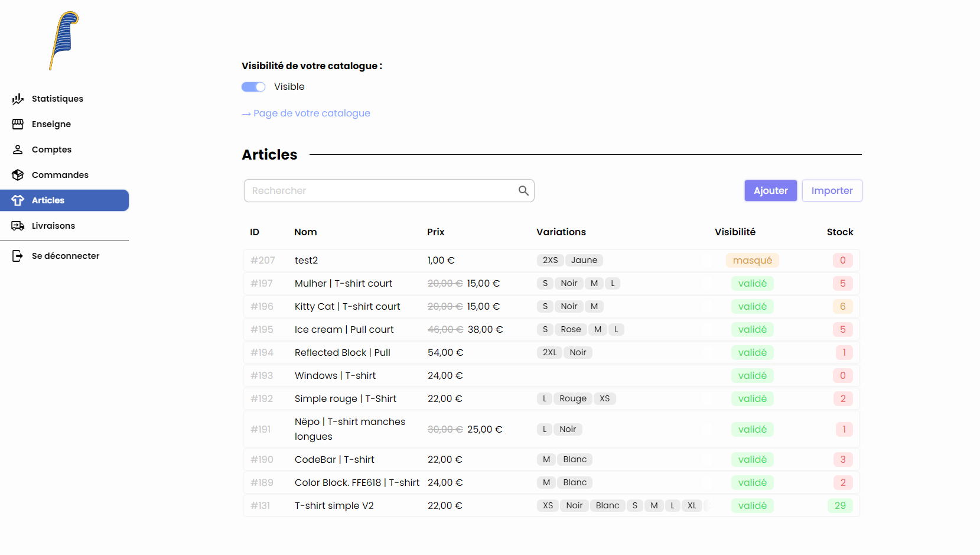
Task: Select the Articles menu item
Action: [x=49, y=200]
